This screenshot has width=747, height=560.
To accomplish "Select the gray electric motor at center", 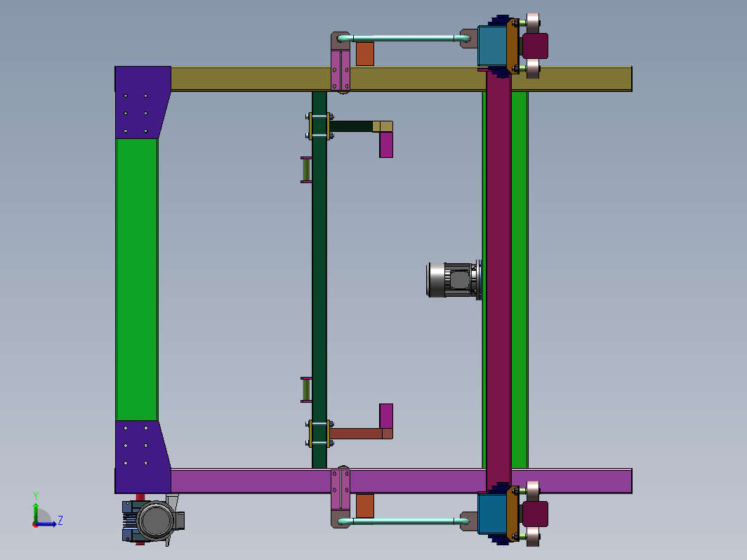I will point(454,280).
